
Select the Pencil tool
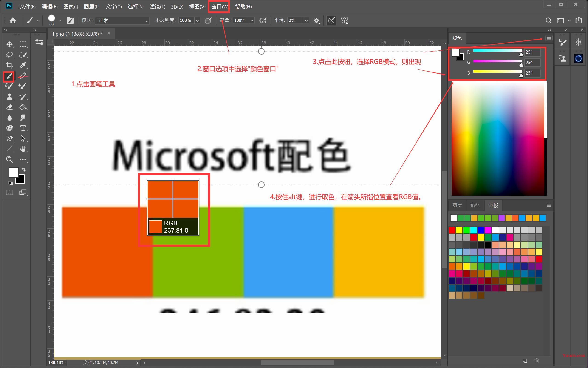[23, 76]
